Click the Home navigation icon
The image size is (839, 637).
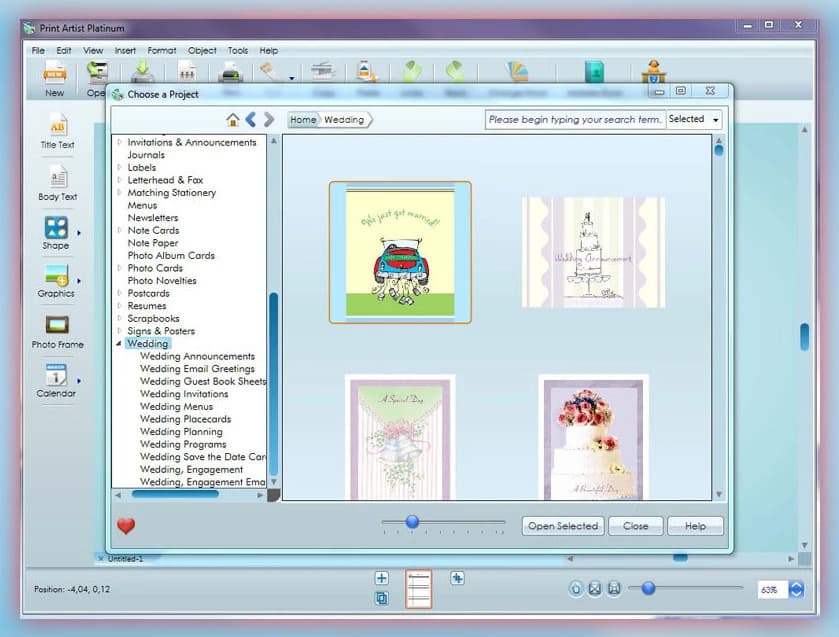tap(232, 118)
